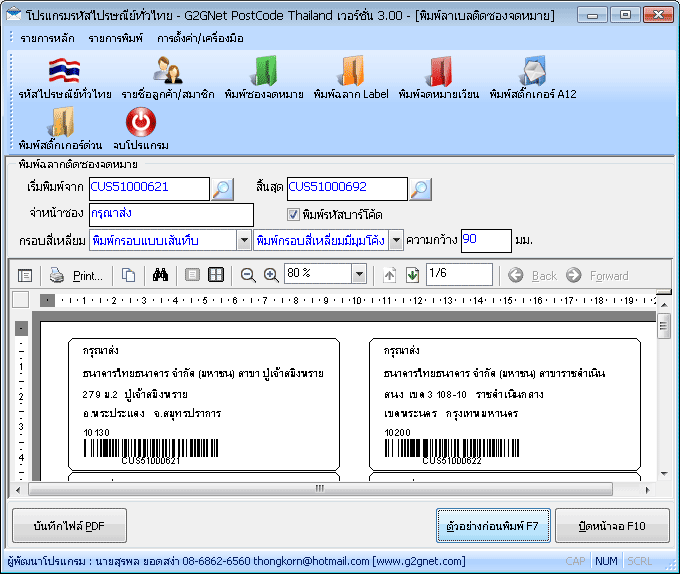The height and width of the screenshot is (574, 680).
Task: Click the horizontal scrollbar thumb in preview
Action: (x=320, y=489)
